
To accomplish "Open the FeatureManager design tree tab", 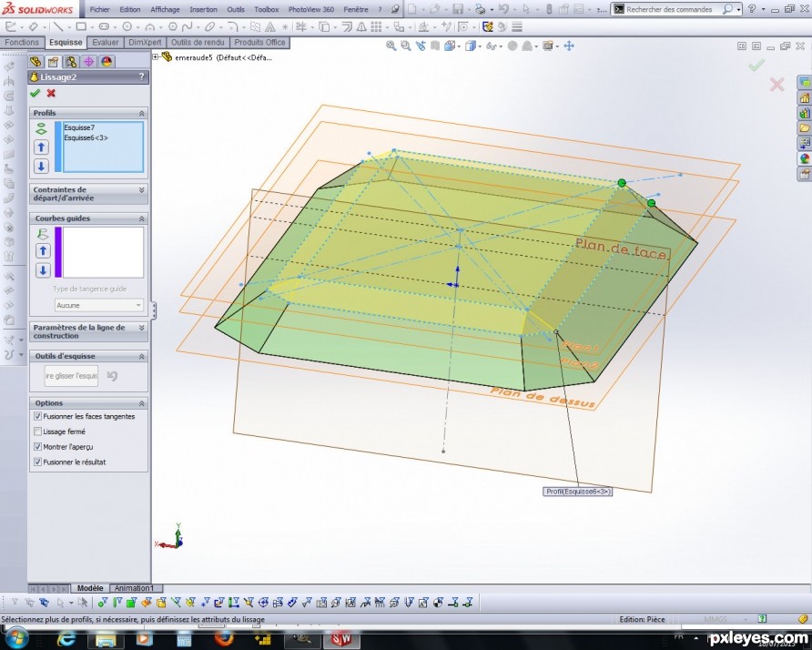I will (36, 62).
